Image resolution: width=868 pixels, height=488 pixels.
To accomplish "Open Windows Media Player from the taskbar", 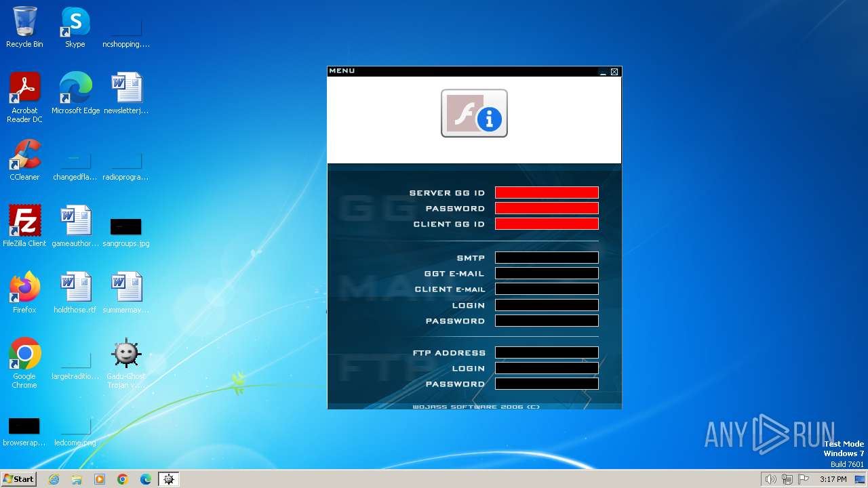I will tap(100, 479).
